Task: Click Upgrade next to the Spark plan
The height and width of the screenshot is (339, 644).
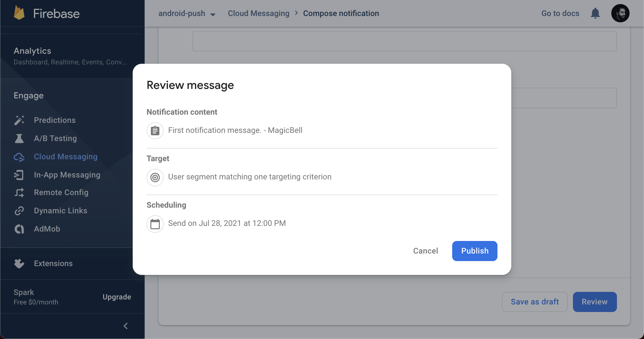Action: pyautogui.click(x=117, y=297)
